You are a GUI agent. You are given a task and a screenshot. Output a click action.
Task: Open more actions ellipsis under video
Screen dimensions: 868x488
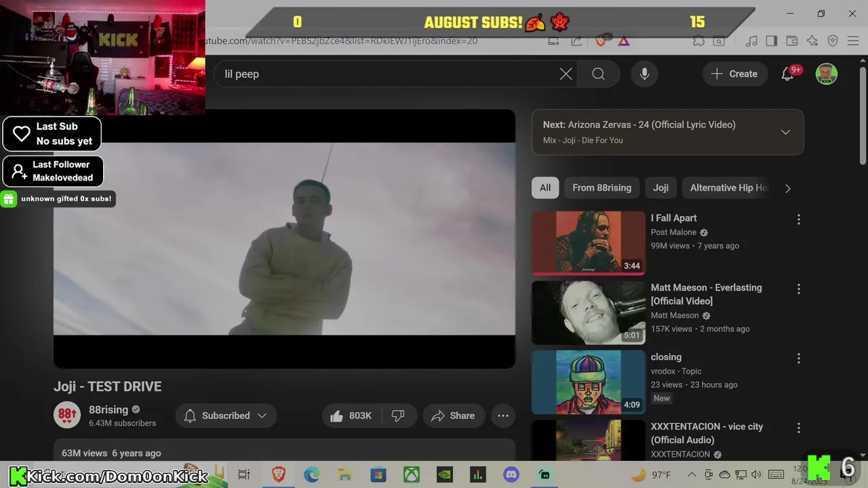pyautogui.click(x=503, y=415)
